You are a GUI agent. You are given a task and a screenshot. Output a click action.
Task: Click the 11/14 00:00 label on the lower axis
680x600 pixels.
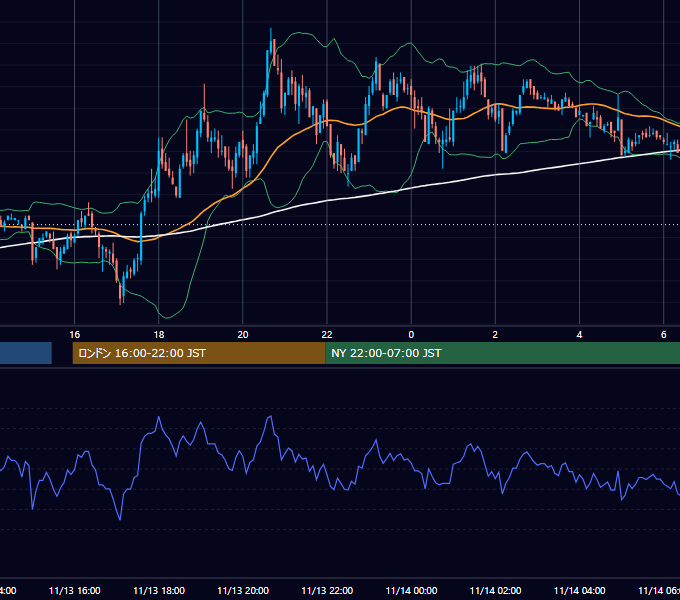point(411,590)
